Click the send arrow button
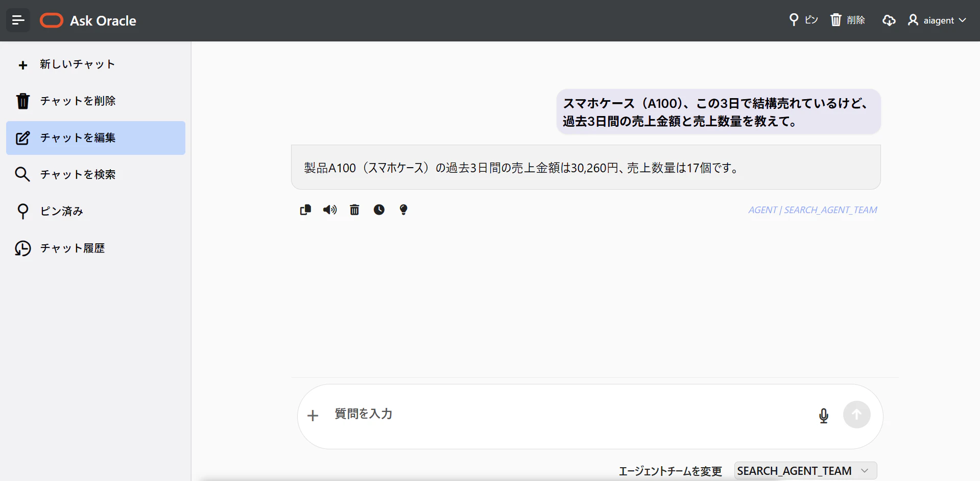This screenshot has width=980, height=481. coord(856,415)
